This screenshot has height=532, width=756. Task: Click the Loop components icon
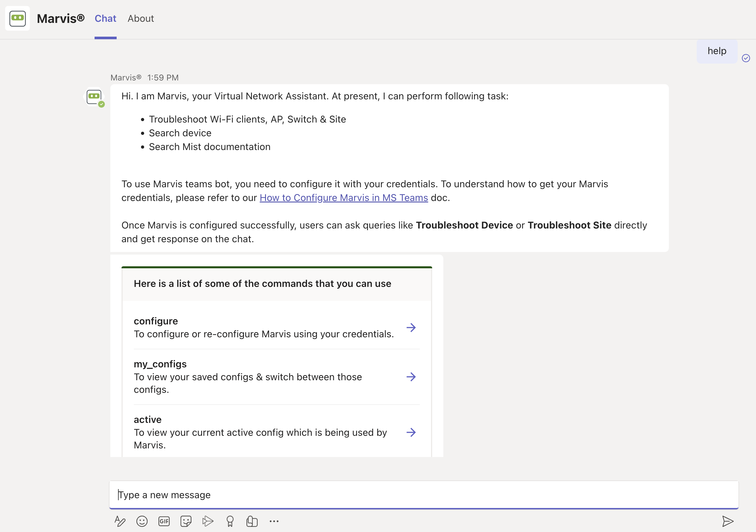tap(252, 521)
